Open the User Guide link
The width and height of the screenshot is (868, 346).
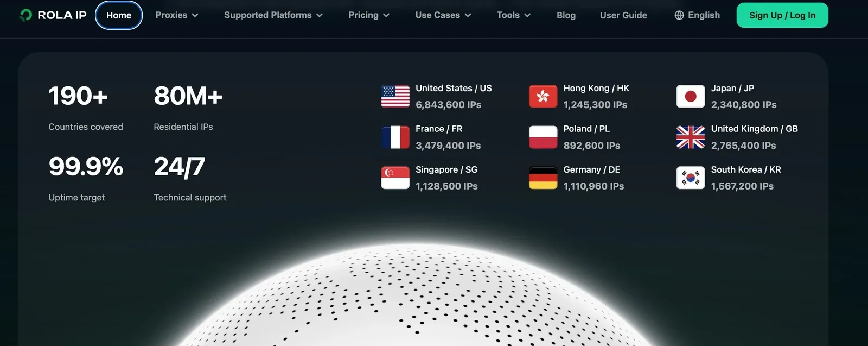point(623,15)
